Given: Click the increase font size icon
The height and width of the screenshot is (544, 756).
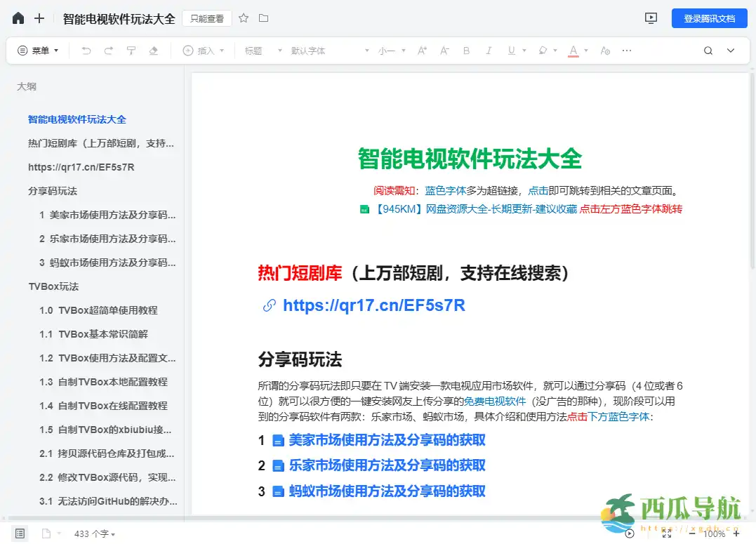Looking at the screenshot, I should [x=421, y=51].
